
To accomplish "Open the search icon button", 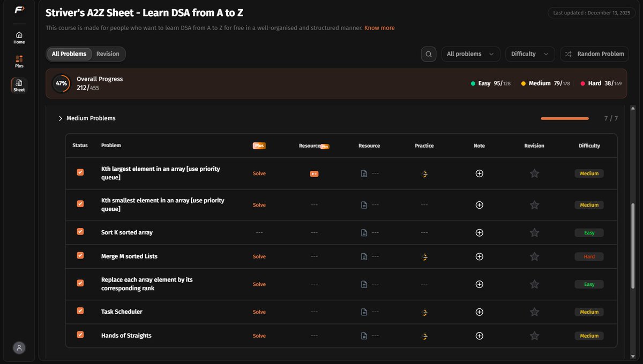I will coord(429,54).
